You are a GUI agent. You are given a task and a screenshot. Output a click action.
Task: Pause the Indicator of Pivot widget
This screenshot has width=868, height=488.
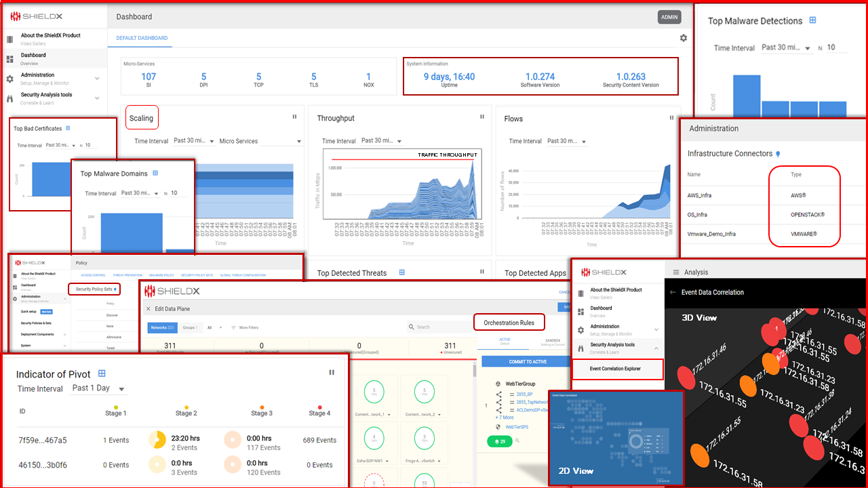coord(332,372)
